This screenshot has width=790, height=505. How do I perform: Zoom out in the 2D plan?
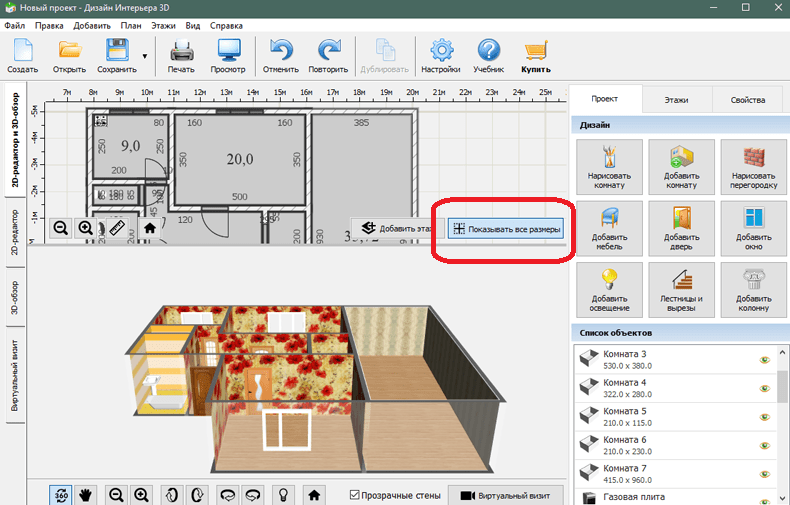[x=61, y=228]
